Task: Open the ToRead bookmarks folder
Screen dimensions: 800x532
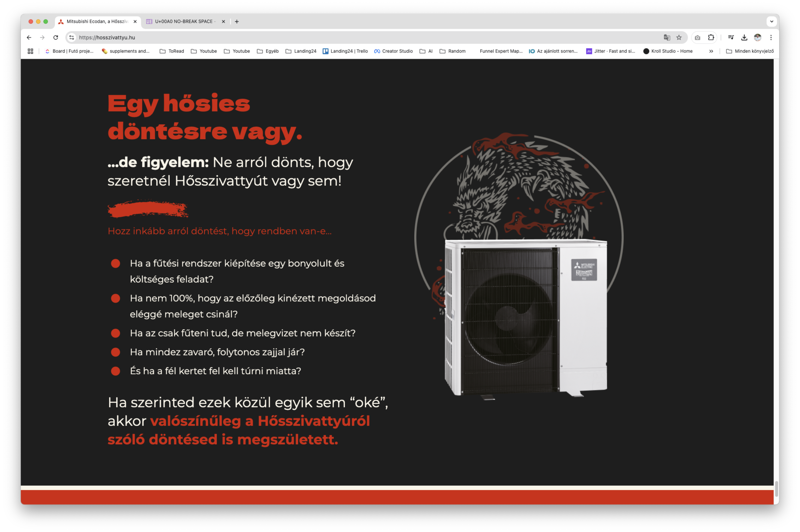Action: (x=172, y=51)
